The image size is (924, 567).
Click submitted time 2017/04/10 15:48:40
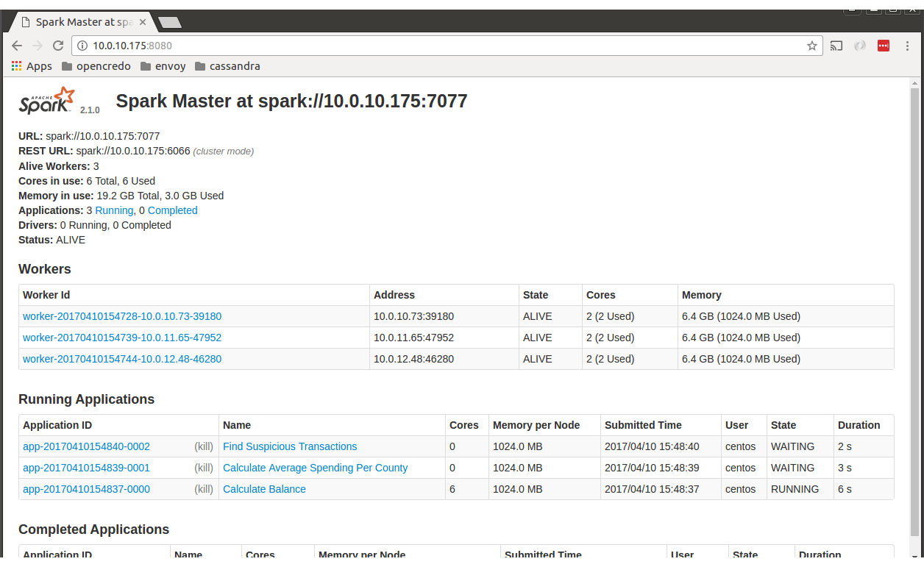652,446
